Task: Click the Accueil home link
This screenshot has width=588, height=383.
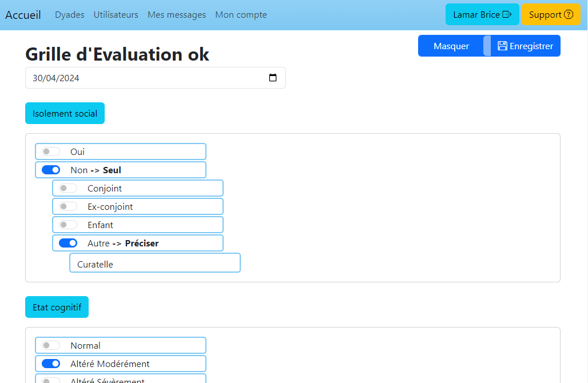Action: [23, 15]
